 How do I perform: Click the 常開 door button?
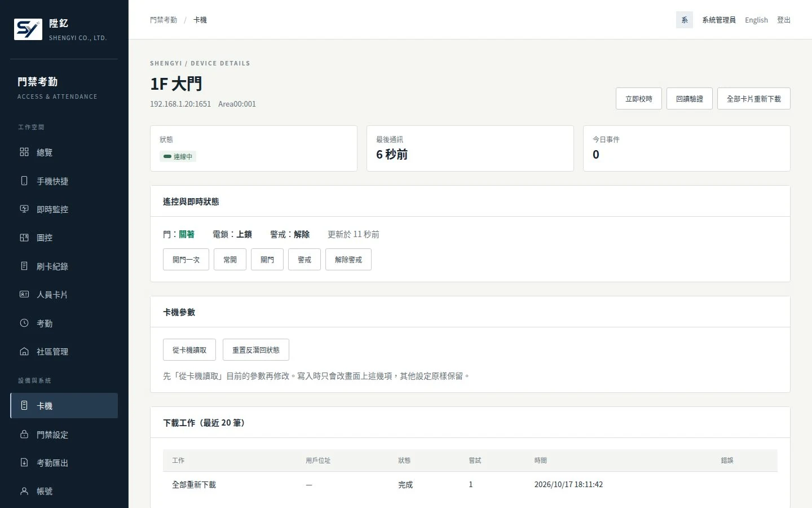point(230,260)
